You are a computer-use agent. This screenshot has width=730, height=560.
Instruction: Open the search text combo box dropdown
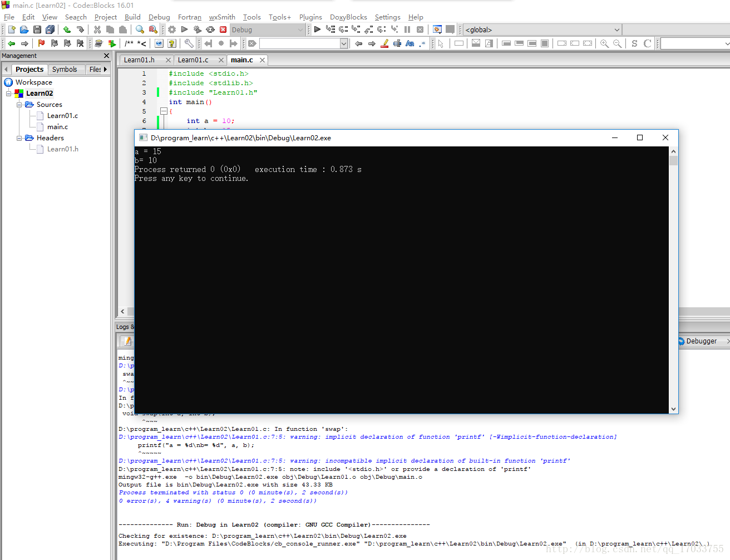click(343, 43)
